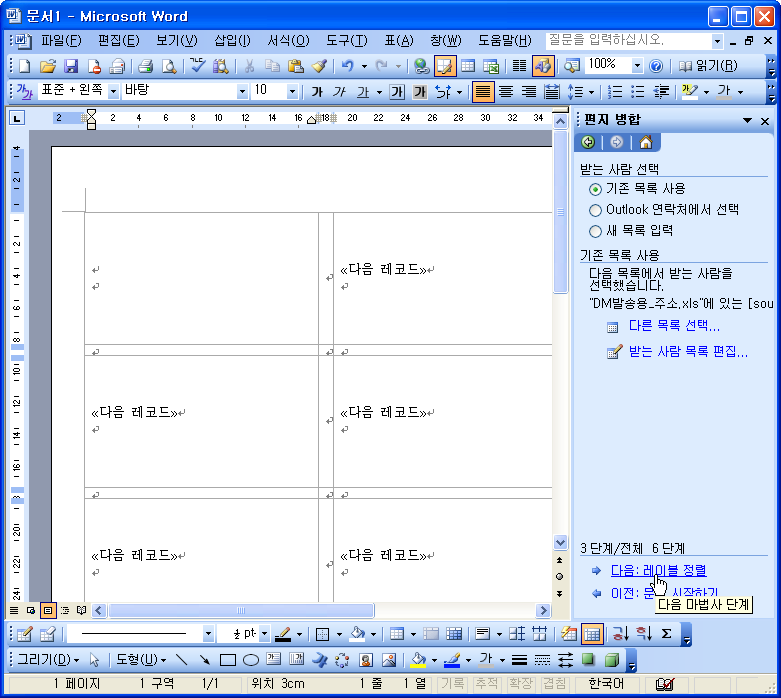Click the task pane Home icon
The height and width of the screenshot is (698, 781).
pos(646,142)
